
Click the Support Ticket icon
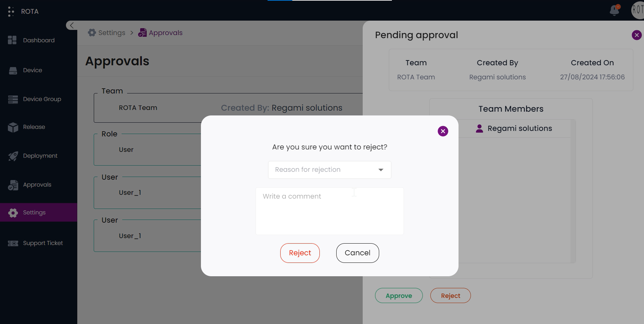click(x=13, y=243)
